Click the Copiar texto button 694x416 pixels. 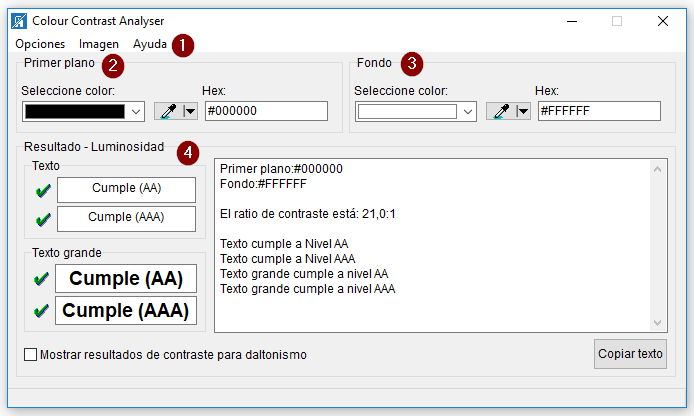pos(630,354)
